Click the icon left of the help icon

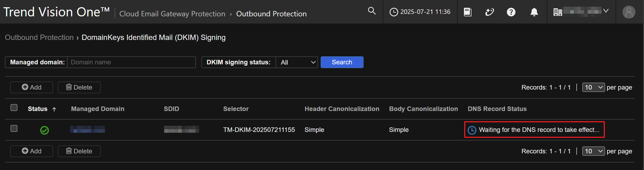click(489, 12)
